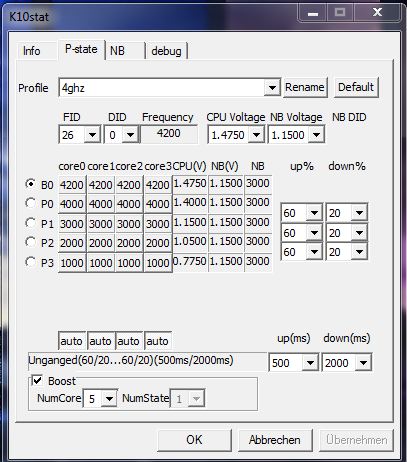Click the Frequency field showing 4200
This screenshot has height=462, width=407.
point(169,134)
